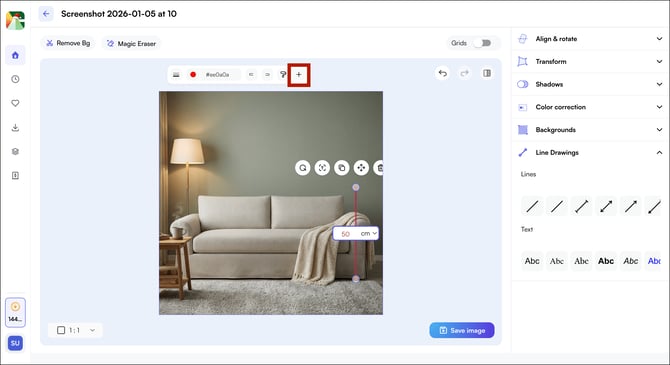Tick the checkbox beside 1:1 ratio

[61, 330]
